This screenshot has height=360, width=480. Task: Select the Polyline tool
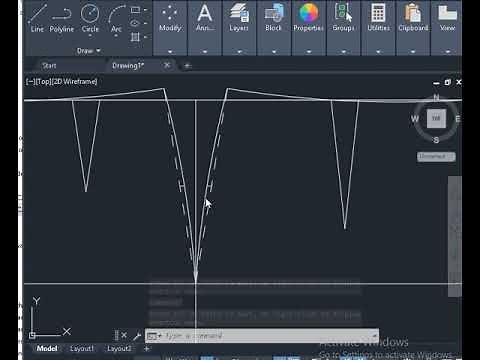62,18
